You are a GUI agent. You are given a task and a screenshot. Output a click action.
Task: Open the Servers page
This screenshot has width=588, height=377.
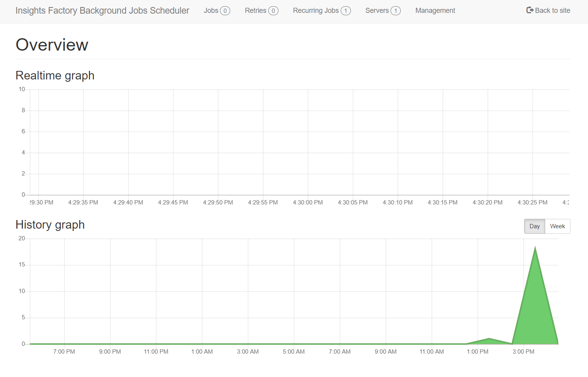coord(377,11)
